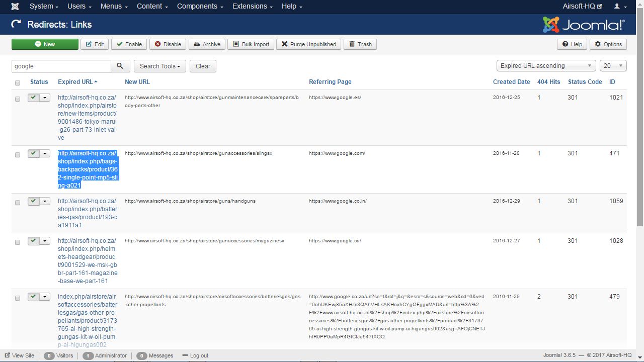Viewport: 644px width, 362px height.
Task: Check the row with ID 1021
Action: click(18, 99)
